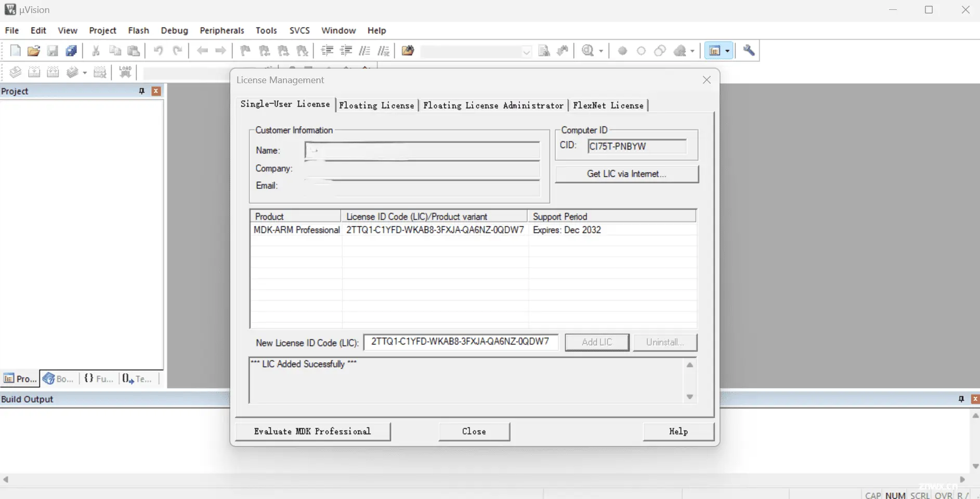The height and width of the screenshot is (499, 980).
Task: Indent selected lines icon
Action: [x=327, y=50]
